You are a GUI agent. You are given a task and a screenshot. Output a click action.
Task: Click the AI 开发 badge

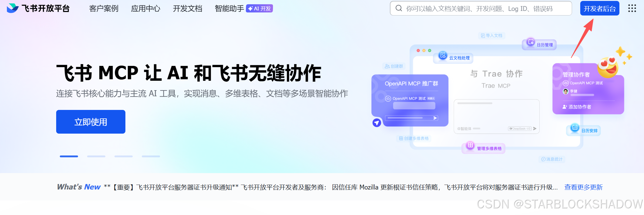point(259,9)
